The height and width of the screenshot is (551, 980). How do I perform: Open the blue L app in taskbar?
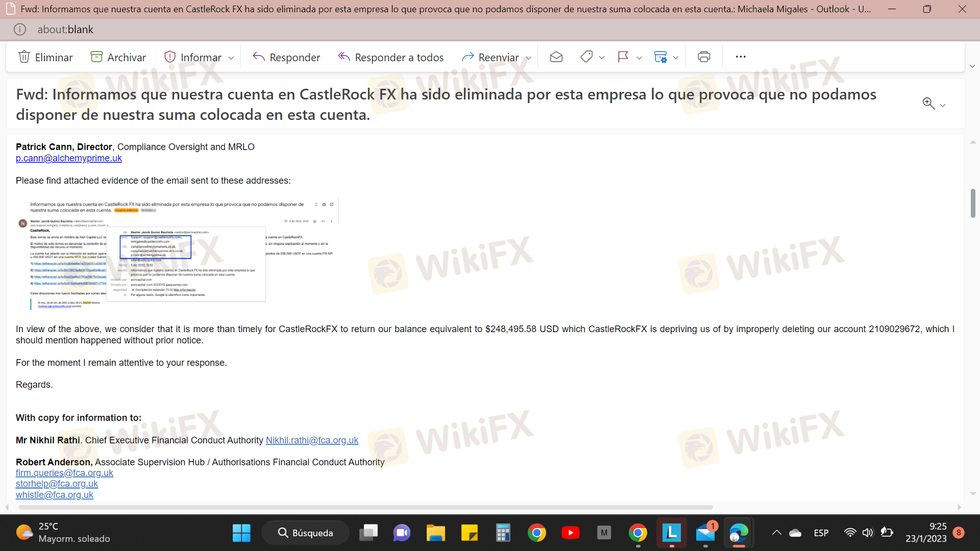pyautogui.click(x=672, y=533)
